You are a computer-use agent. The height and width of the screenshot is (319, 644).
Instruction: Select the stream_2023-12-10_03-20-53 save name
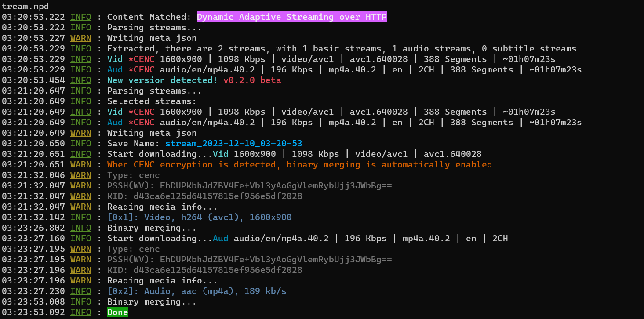233,144
